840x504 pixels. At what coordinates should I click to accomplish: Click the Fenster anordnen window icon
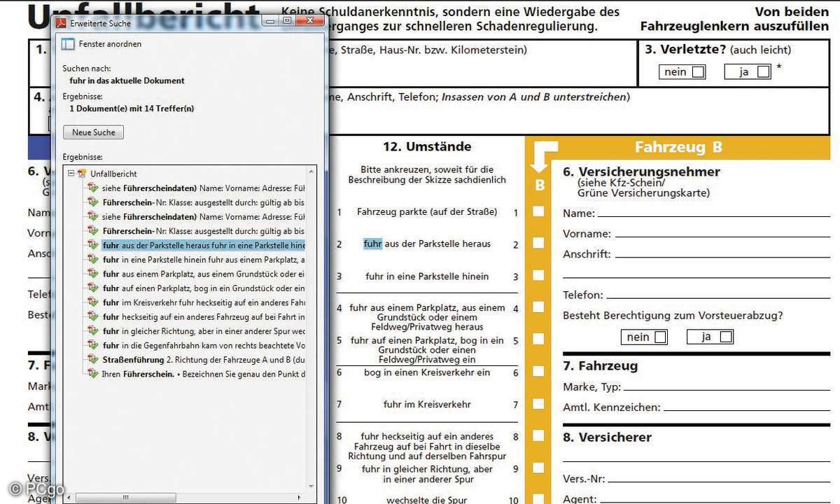[x=68, y=44]
